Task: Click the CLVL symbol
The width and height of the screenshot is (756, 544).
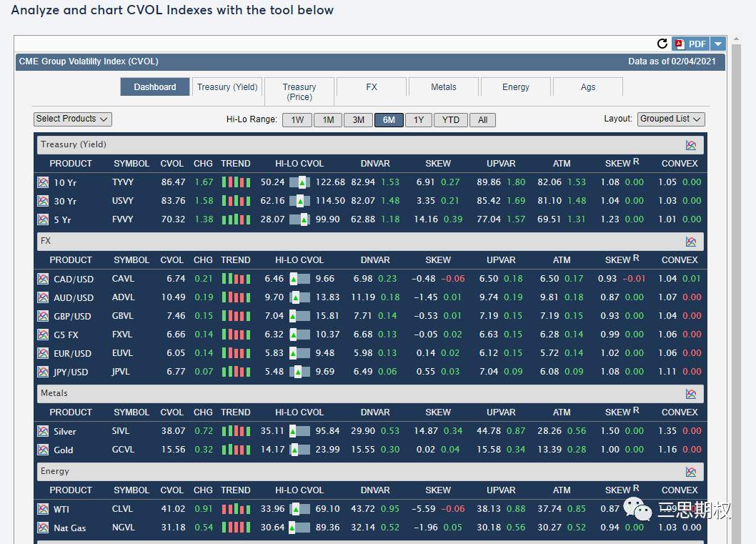Action: coord(122,509)
